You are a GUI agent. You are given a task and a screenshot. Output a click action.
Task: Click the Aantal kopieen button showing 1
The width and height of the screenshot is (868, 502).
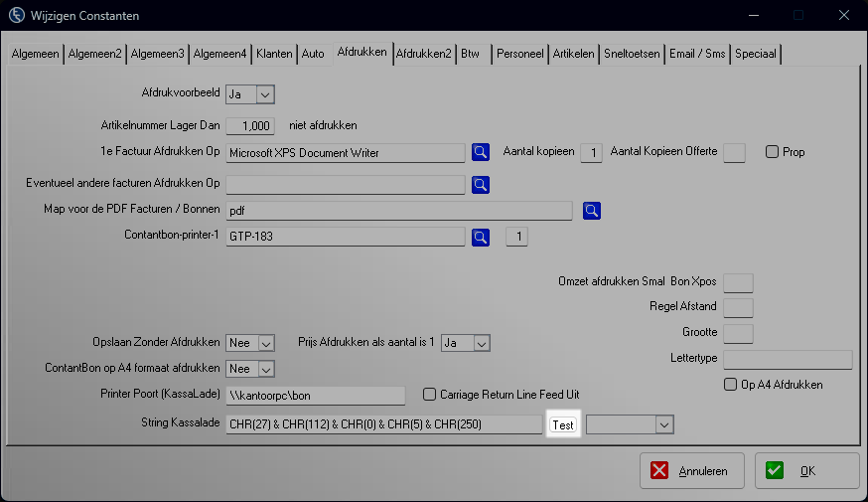click(591, 152)
